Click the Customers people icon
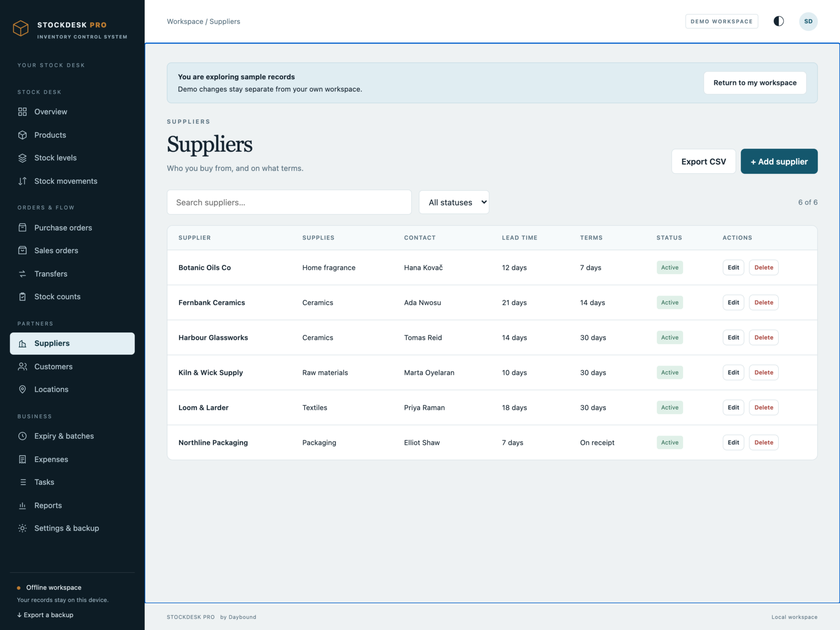The height and width of the screenshot is (630, 840). pos(22,367)
